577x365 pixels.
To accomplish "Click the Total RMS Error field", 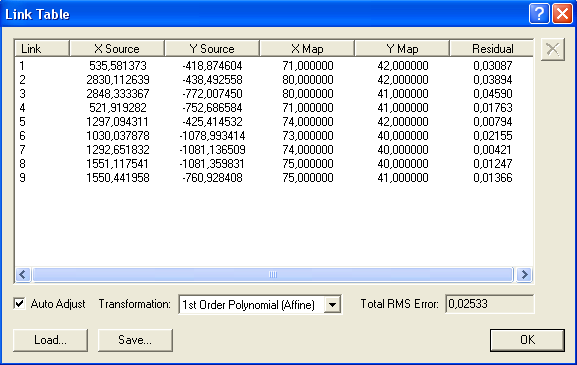I will click(489, 304).
